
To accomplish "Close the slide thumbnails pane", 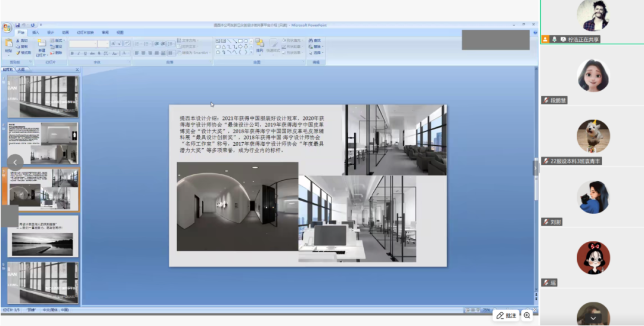I will click(x=77, y=70).
